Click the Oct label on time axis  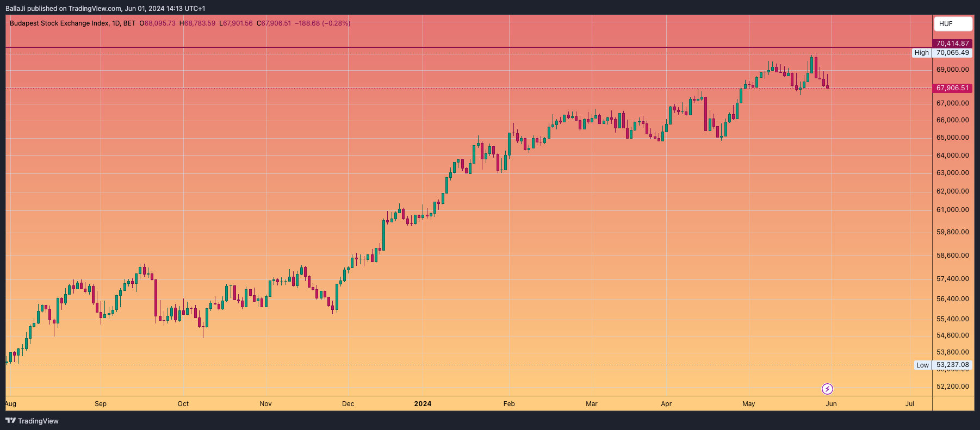click(183, 404)
